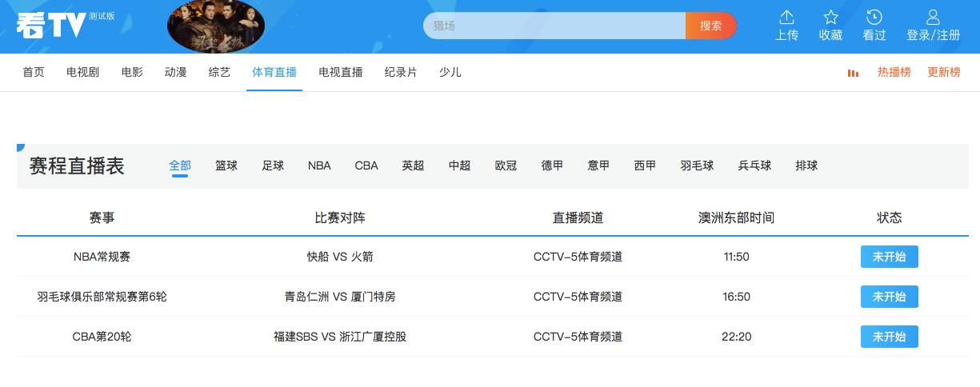Viewport: 980px width, 387px height.
Task: Open the 热播榜 link
Action: 894,72
